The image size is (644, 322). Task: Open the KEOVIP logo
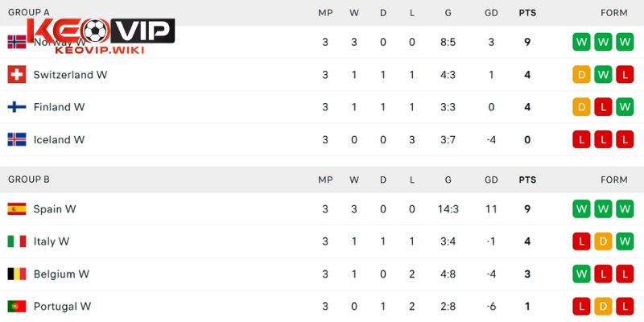[x=100, y=35]
